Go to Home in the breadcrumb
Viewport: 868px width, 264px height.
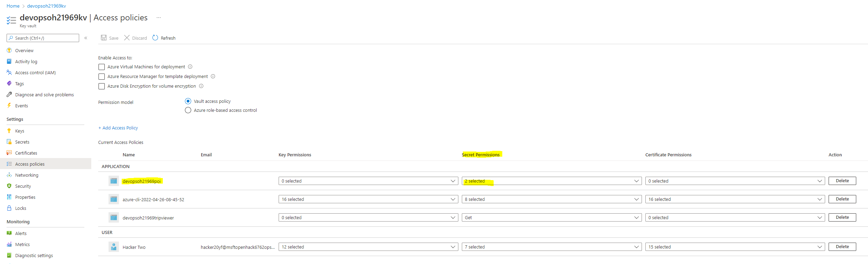(13, 6)
